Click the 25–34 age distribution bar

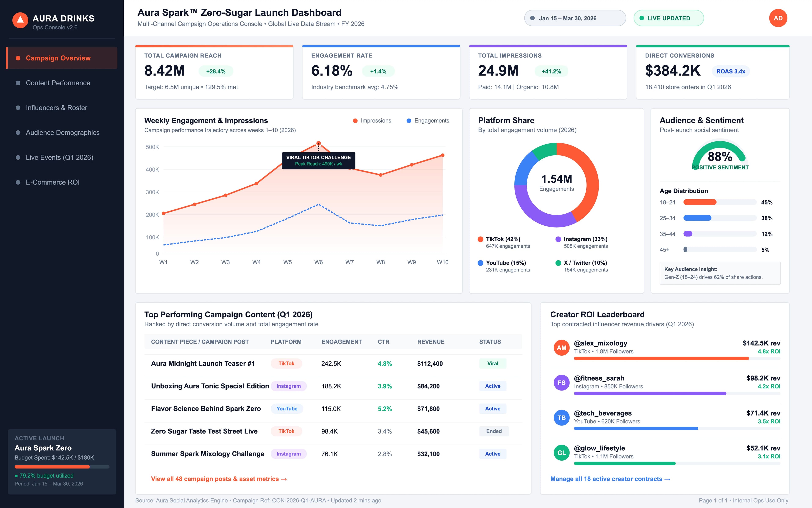coord(720,218)
